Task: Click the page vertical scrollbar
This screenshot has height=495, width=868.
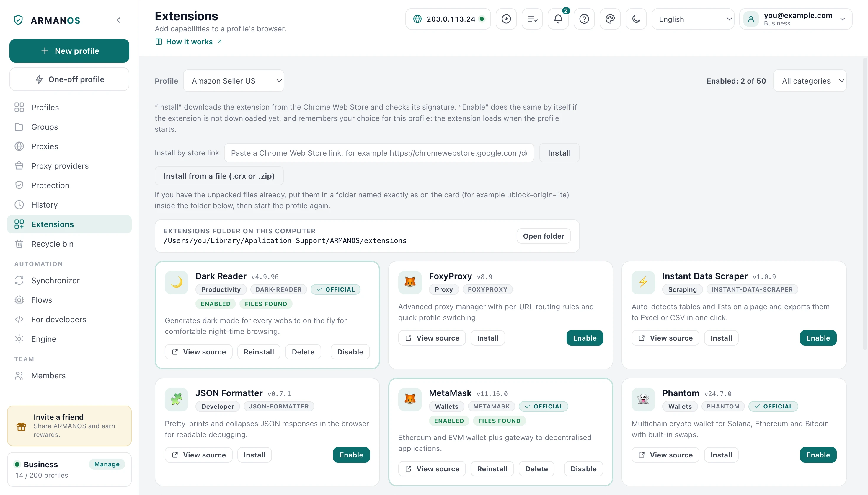Action: pos(865,204)
